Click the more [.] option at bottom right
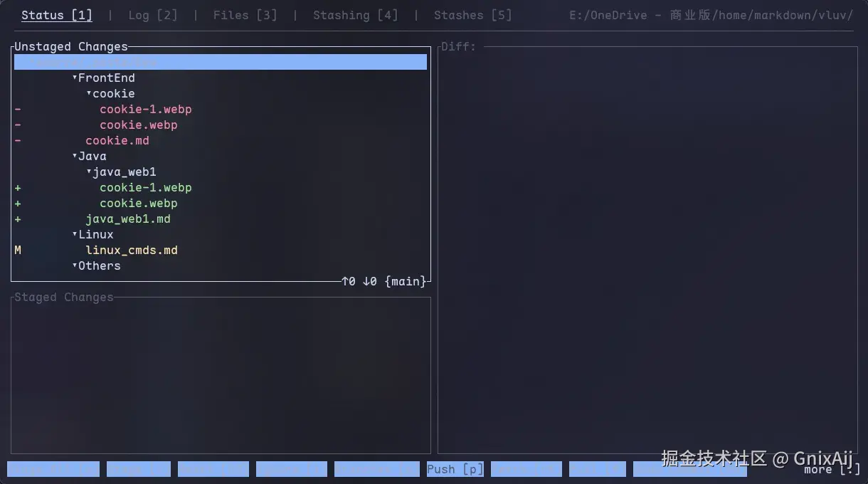Viewport: 868px width, 484px height. click(830, 470)
